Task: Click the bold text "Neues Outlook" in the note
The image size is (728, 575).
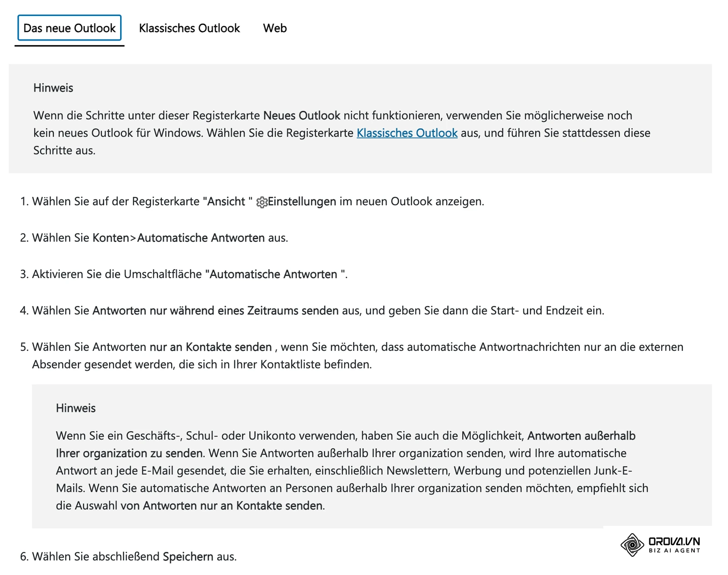Action: 302,116
